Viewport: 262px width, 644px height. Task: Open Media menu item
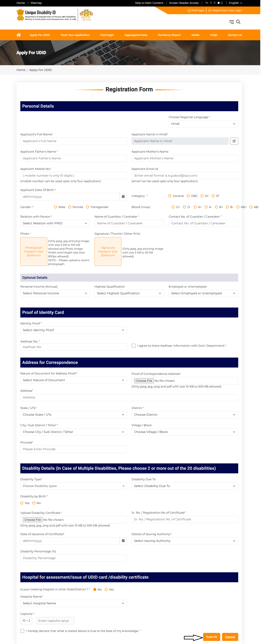pyautogui.click(x=195, y=35)
